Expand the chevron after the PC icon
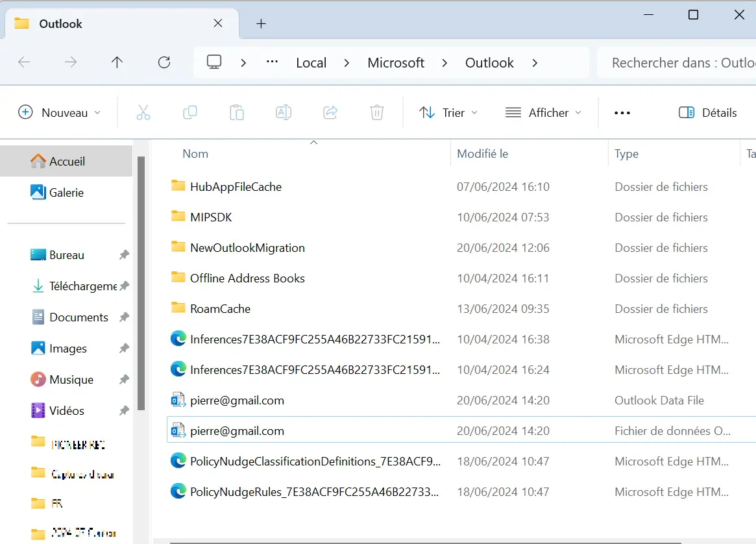 tap(243, 63)
